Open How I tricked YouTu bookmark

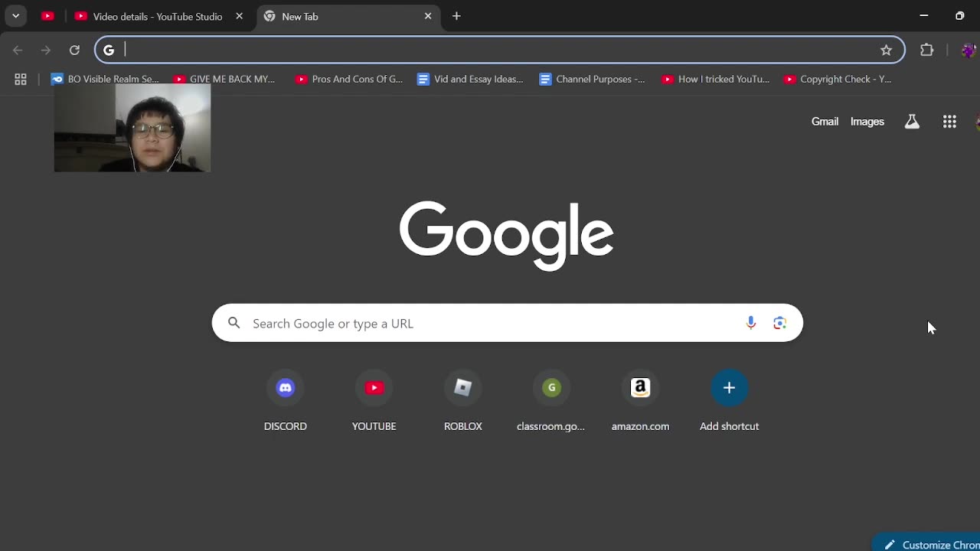715,79
